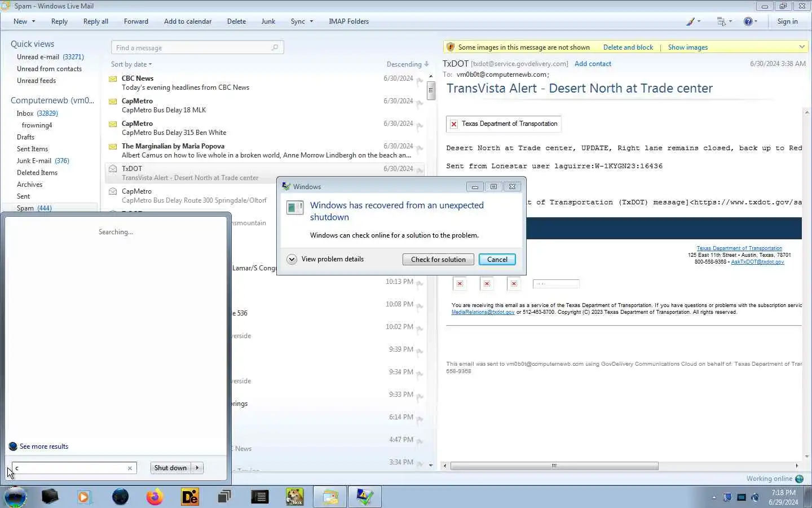
Task: Click Forward in the toolbar
Action: (x=136, y=21)
